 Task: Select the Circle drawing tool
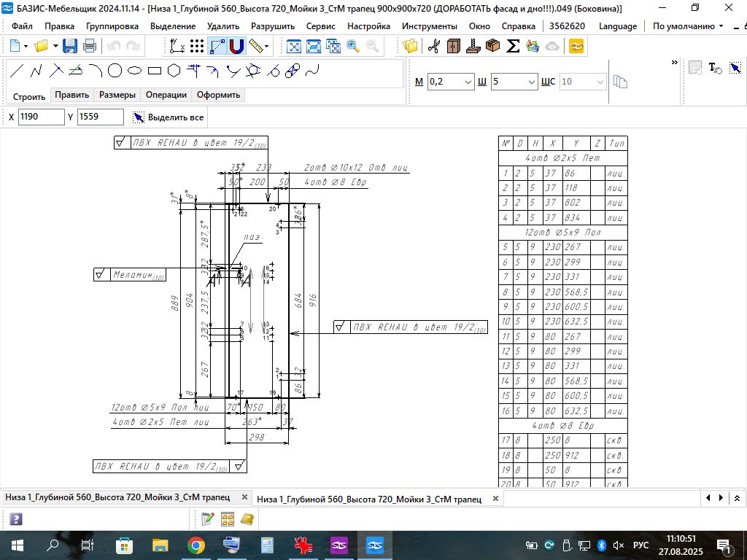[115, 71]
